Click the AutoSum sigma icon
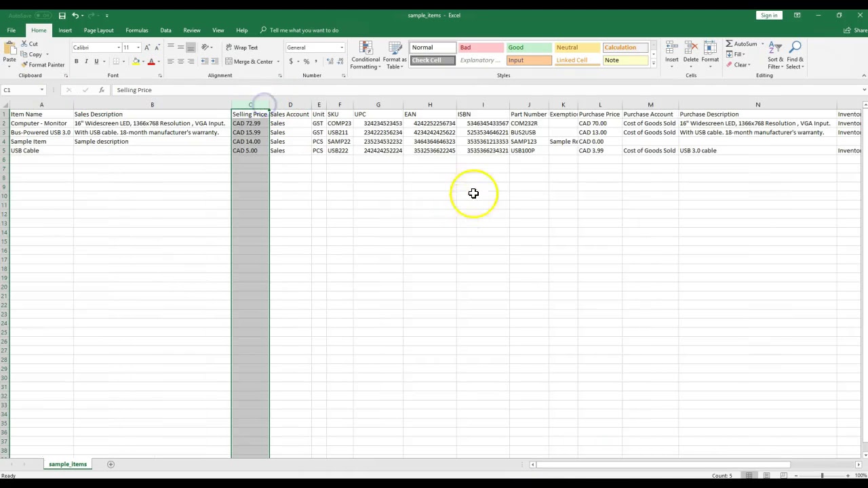868x488 pixels. pyautogui.click(x=729, y=44)
